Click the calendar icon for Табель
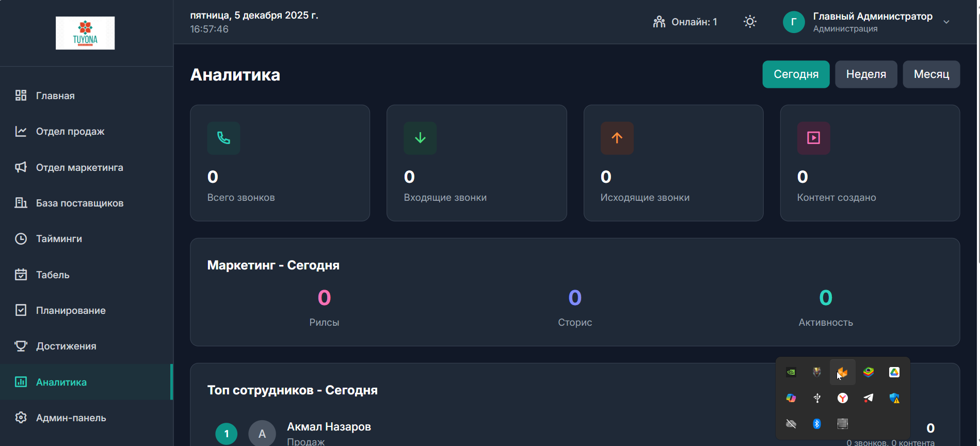Image resolution: width=980 pixels, height=446 pixels. [x=21, y=275]
